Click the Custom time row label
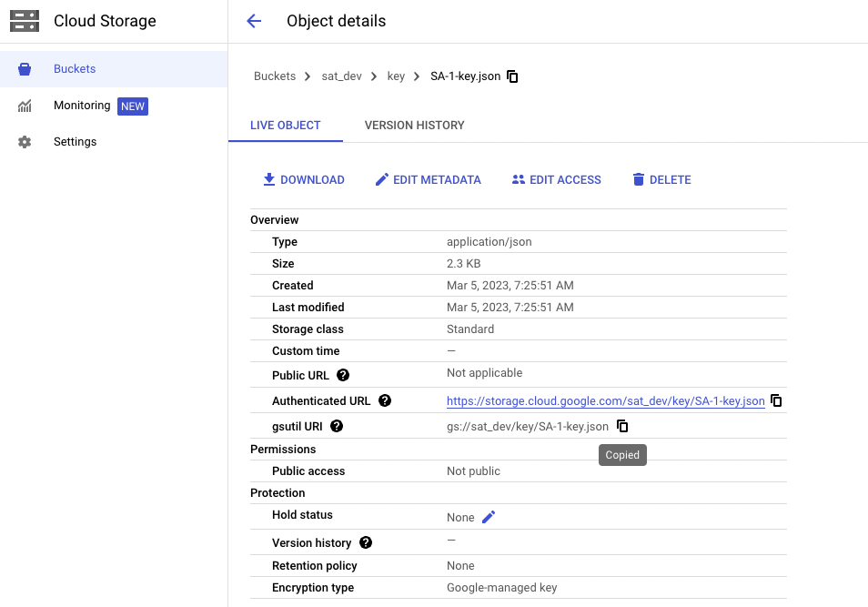Image resolution: width=868 pixels, height=607 pixels. point(306,351)
